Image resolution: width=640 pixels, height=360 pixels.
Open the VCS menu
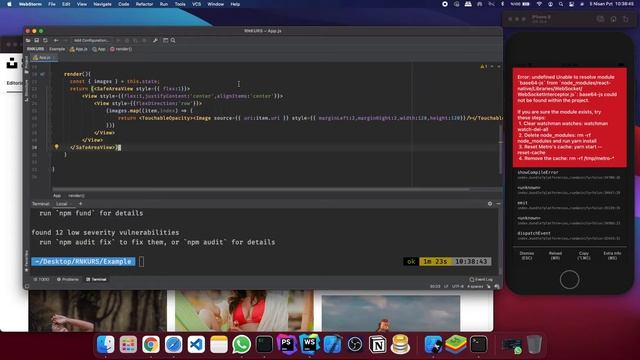(196, 4)
